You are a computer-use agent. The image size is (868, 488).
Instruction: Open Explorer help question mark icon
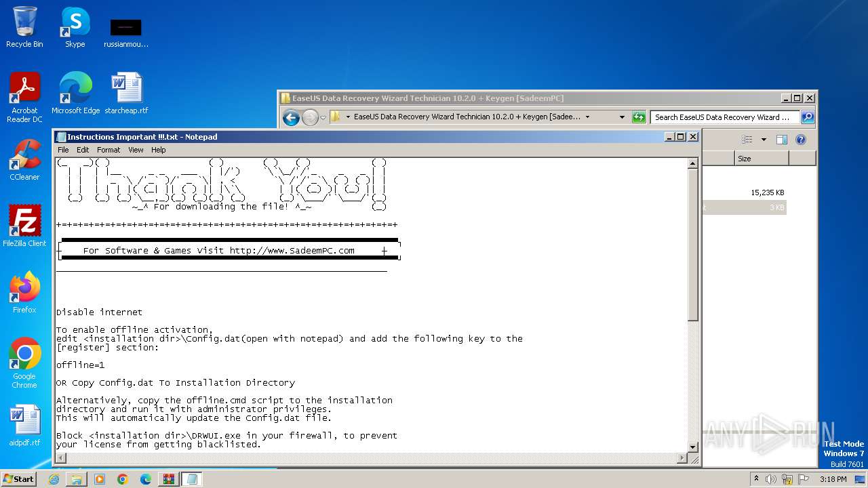click(800, 140)
